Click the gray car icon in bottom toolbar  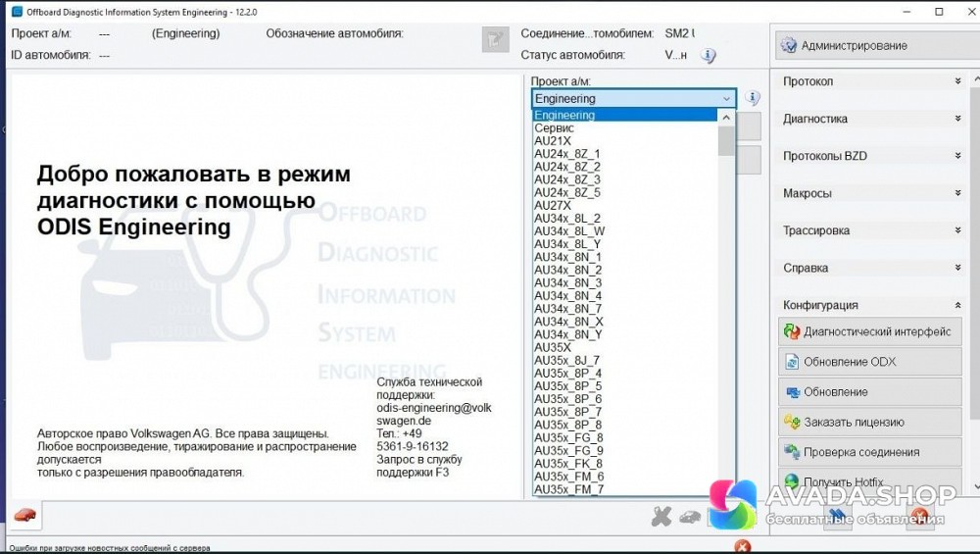[x=690, y=517]
